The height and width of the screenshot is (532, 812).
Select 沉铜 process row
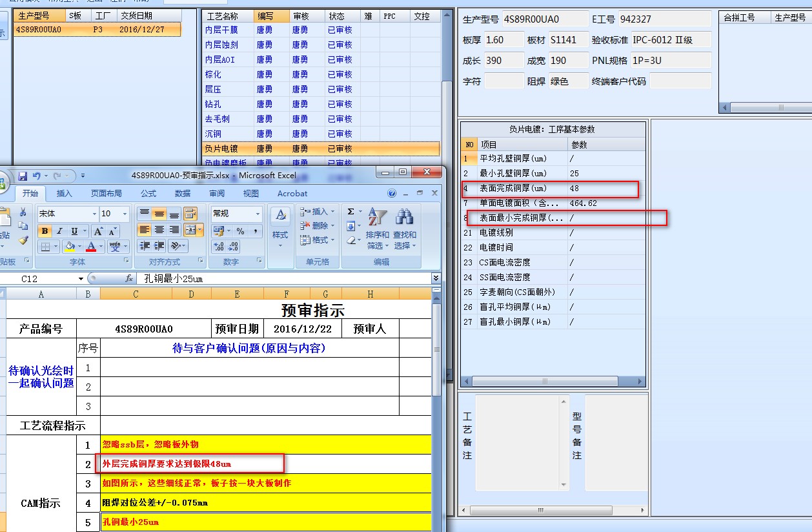[321, 134]
